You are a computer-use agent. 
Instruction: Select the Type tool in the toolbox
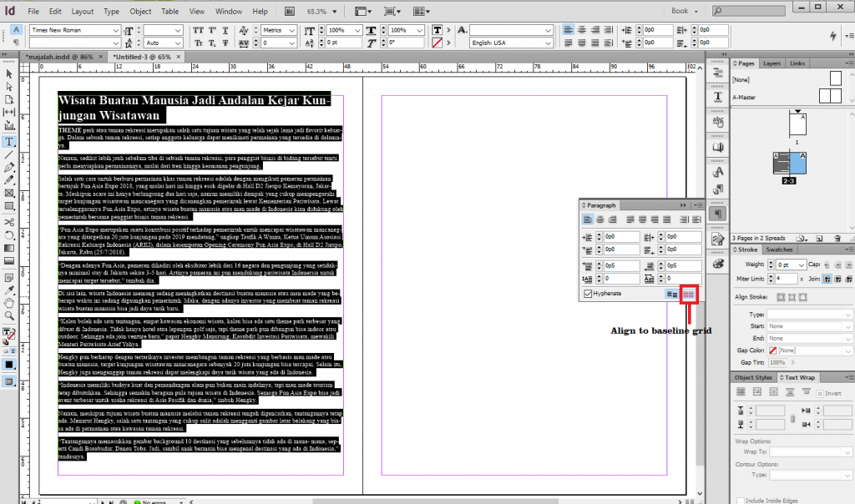pyautogui.click(x=9, y=142)
